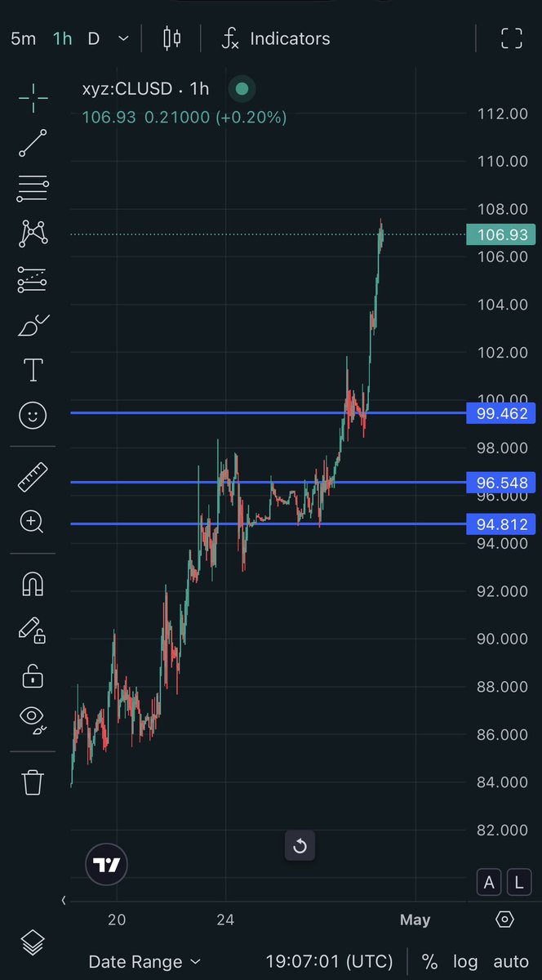Select the 94.812 horizontal line label

pos(501,524)
